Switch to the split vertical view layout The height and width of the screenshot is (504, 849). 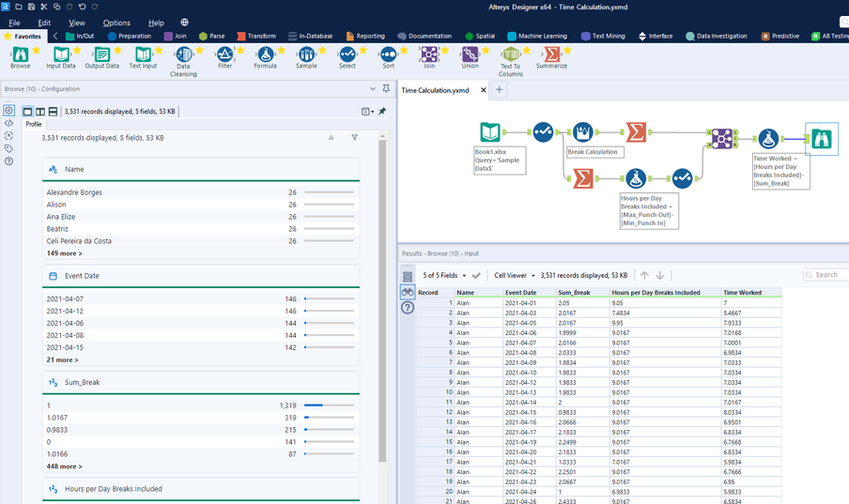click(39, 112)
